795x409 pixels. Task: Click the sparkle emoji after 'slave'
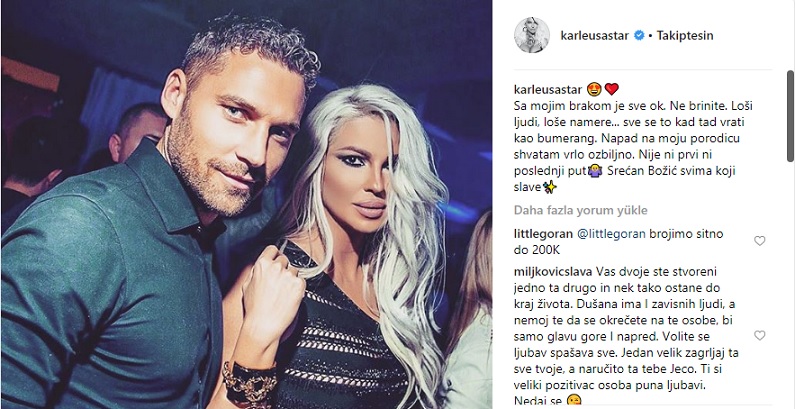pyautogui.click(x=550, y=187)
